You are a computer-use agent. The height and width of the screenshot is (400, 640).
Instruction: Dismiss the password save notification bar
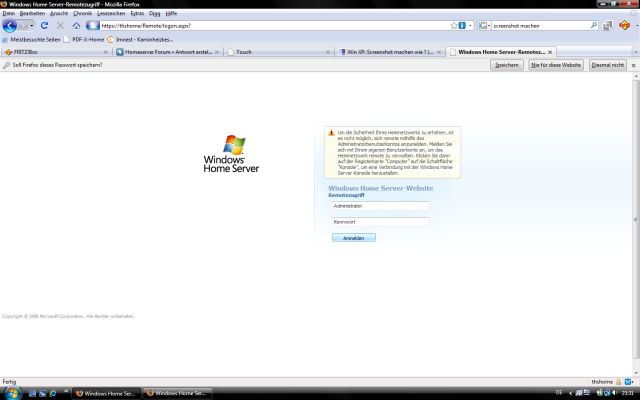[633, 65]
